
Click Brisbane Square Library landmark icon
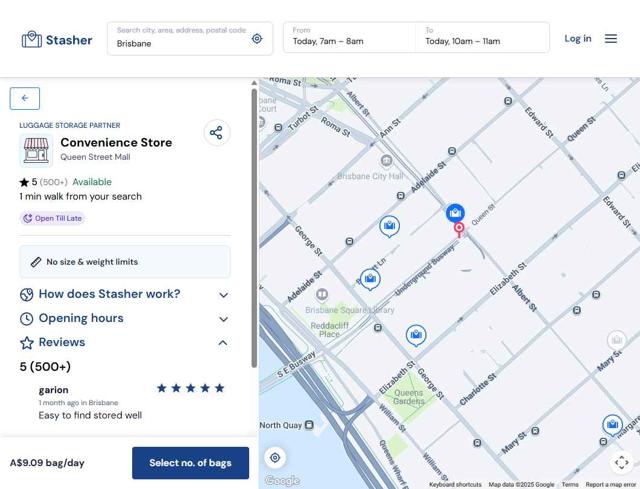322,294
